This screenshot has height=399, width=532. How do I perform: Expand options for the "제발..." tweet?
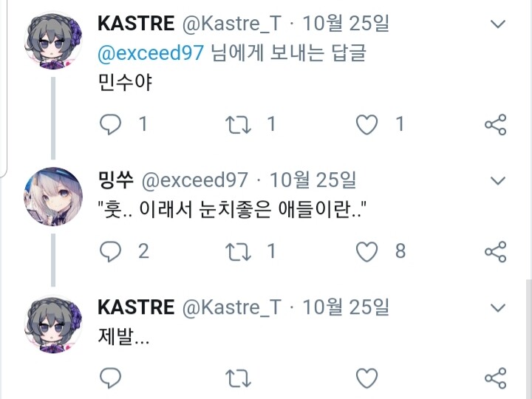pyautogui.click(x=498, y=307)
